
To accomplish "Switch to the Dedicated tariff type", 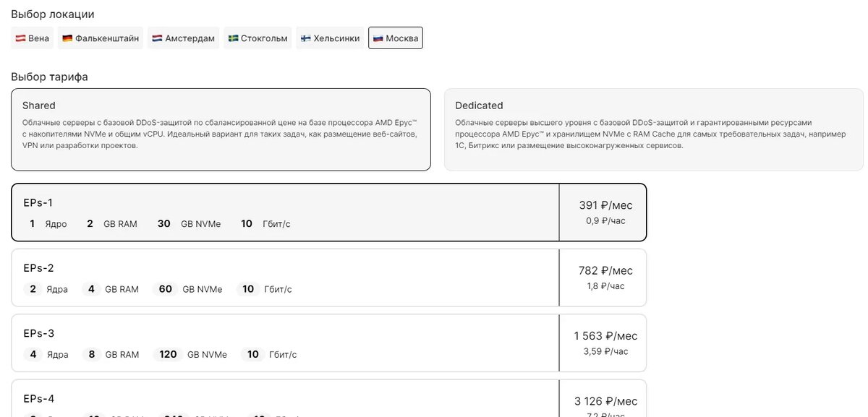I will pos(654,129).
